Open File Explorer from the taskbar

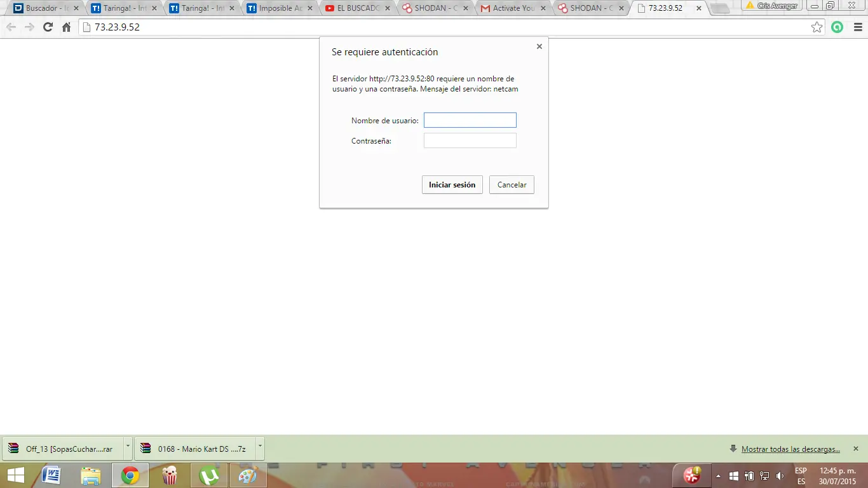coord(91,475)
